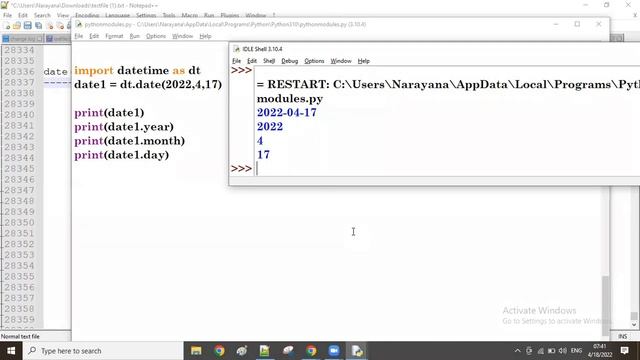Click Notepad++ scrollbar down arrow
The height and width of the screenshot is (360, 640).
tap(633, 325)
